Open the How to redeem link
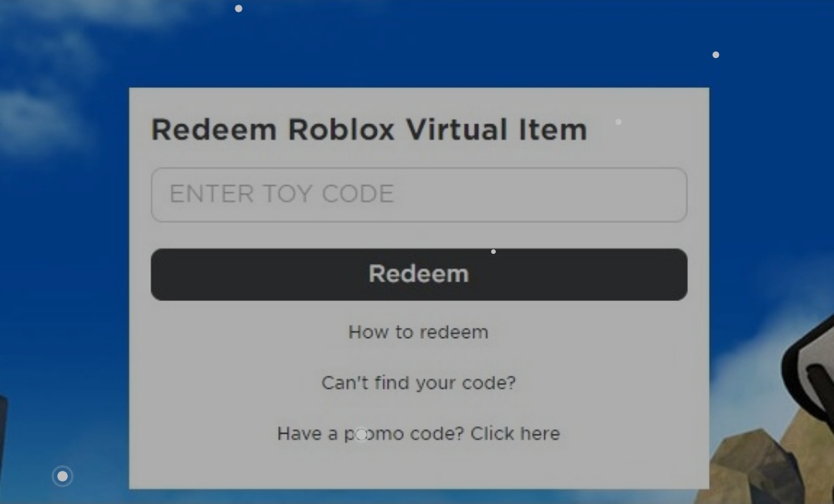The width and height of the screenshot is (834, 504). (418, 333)
